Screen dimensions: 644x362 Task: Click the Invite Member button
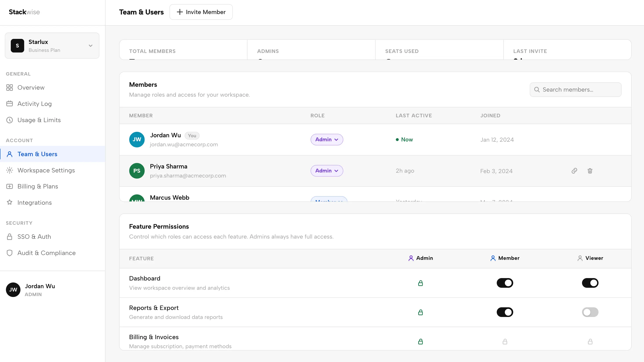[x=201, y=12]
